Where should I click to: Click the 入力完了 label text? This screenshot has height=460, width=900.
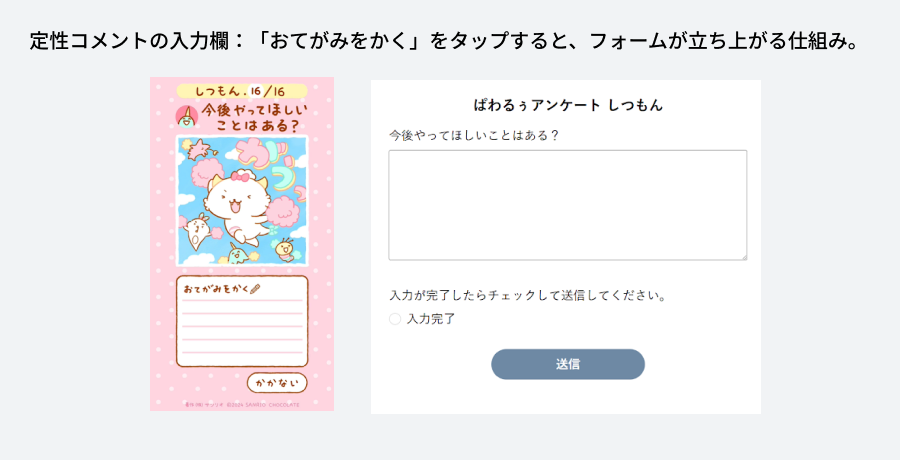[x=431, y=319]
